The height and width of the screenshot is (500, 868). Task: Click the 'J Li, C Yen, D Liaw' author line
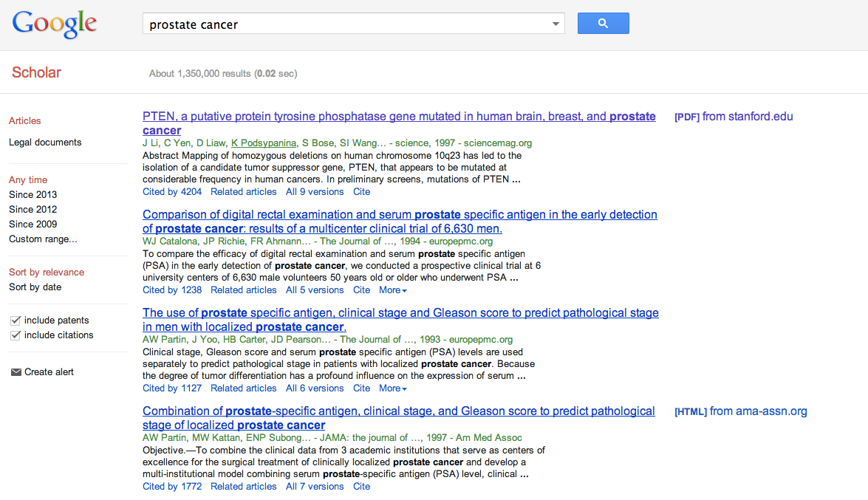click(337, 143)
